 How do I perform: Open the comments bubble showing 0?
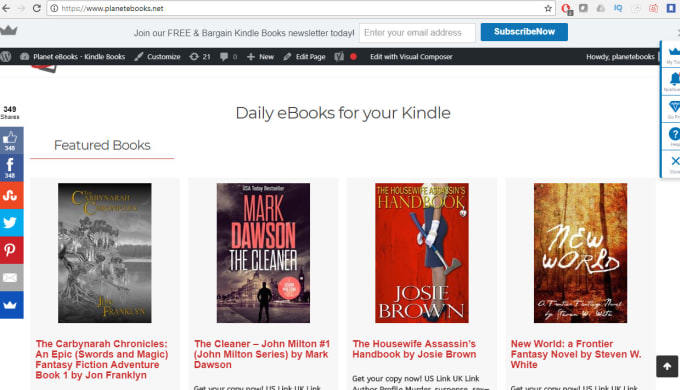[228, 56]
